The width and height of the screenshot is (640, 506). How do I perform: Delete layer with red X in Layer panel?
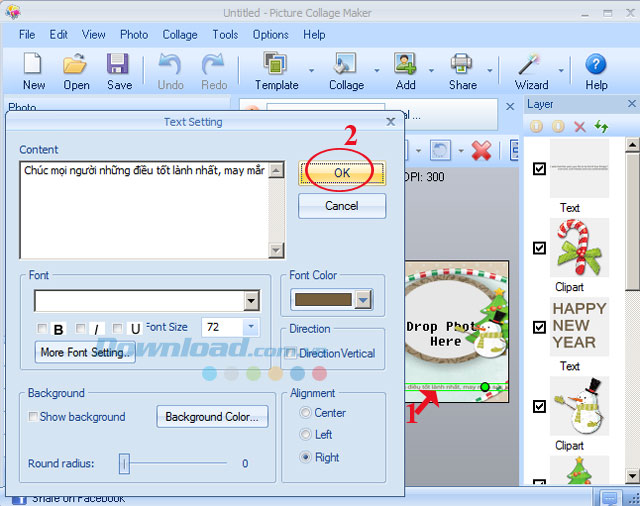click(x=580, y=126)
